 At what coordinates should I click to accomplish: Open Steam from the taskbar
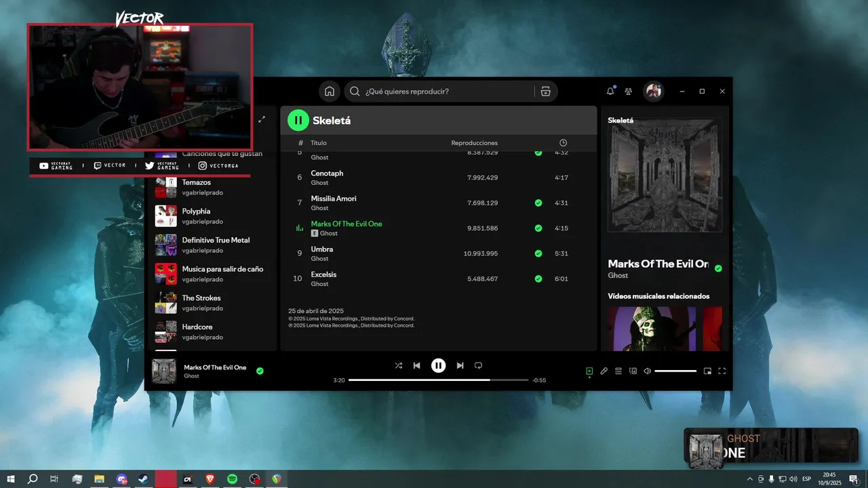[x=144, y=479]
